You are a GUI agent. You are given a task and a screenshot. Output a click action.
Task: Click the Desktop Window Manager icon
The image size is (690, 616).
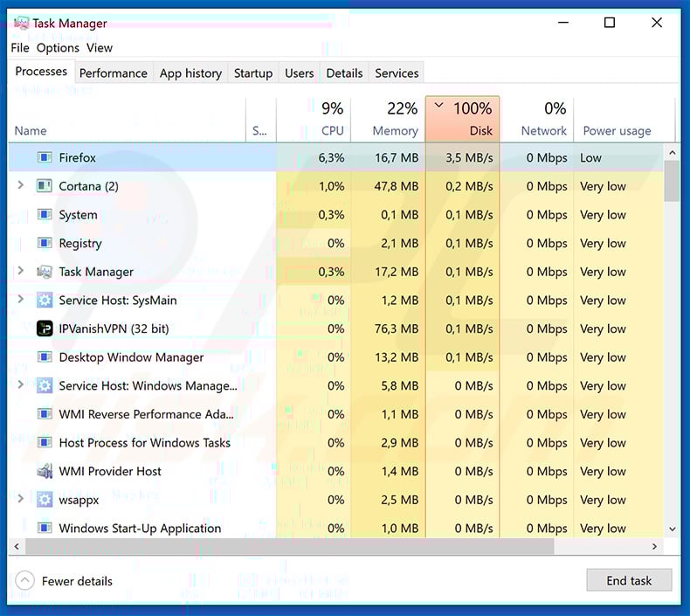tap(45, 357)
